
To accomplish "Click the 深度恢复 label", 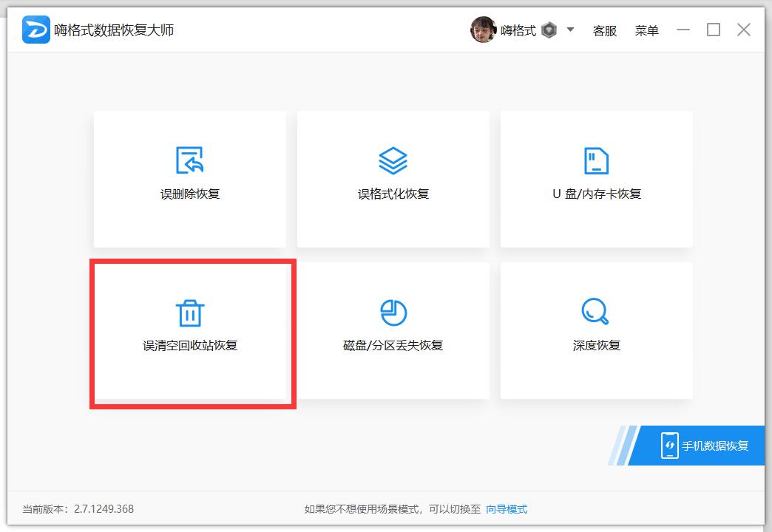I will pos(596,346).
